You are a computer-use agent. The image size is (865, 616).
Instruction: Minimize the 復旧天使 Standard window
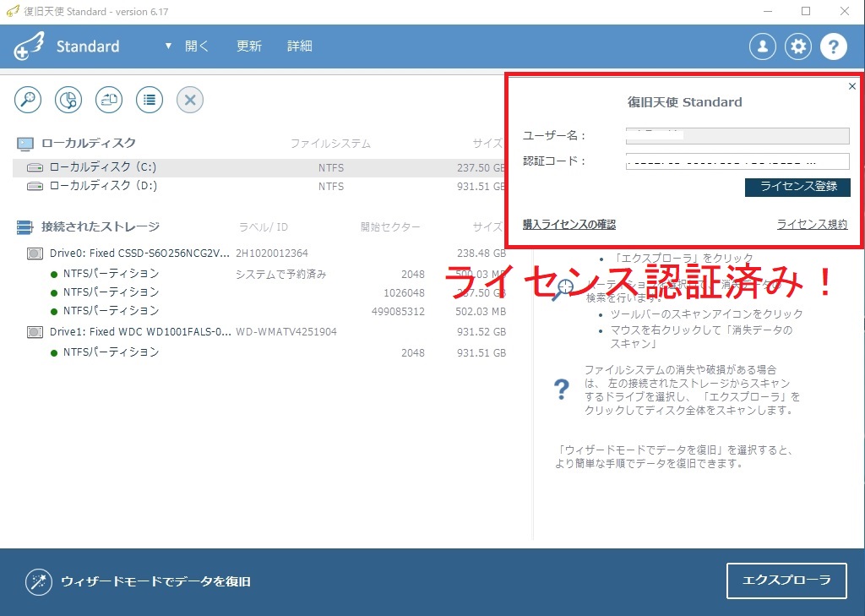769,11
